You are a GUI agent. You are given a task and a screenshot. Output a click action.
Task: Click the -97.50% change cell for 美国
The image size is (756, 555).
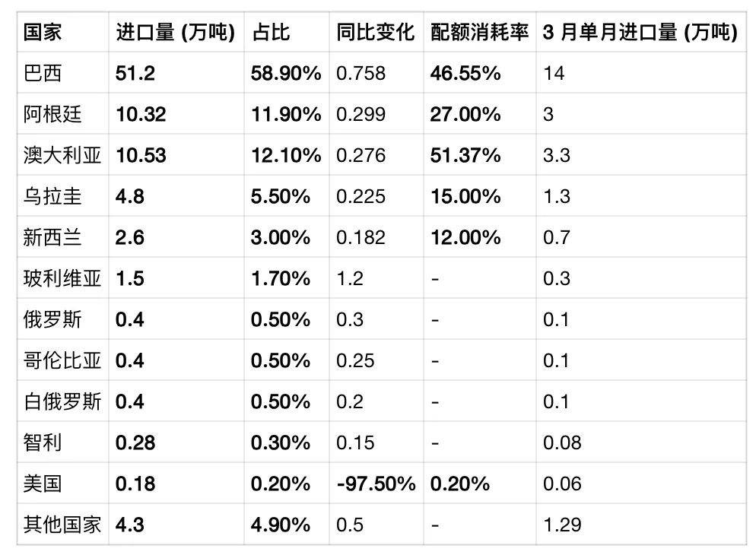376,484
